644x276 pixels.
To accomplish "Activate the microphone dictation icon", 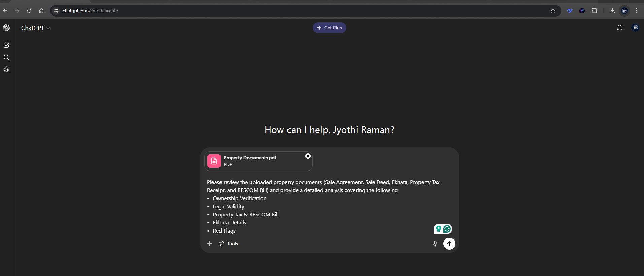I will tap(435, 244).
